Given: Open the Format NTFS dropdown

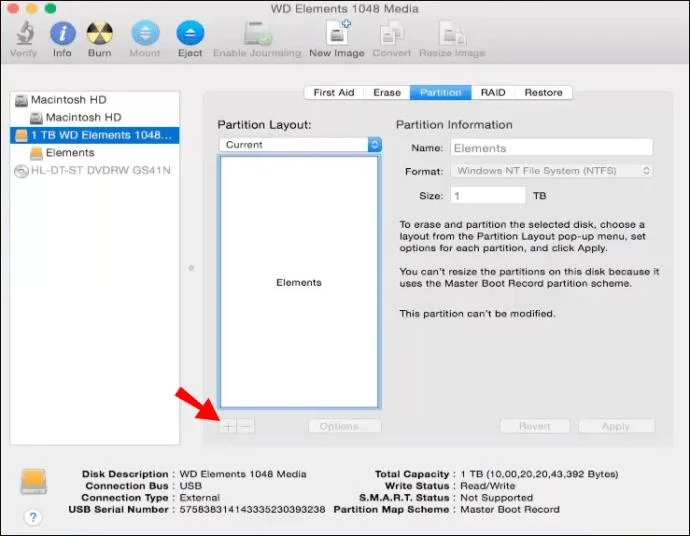Looking at the screenshot, I should click(551, 171).
